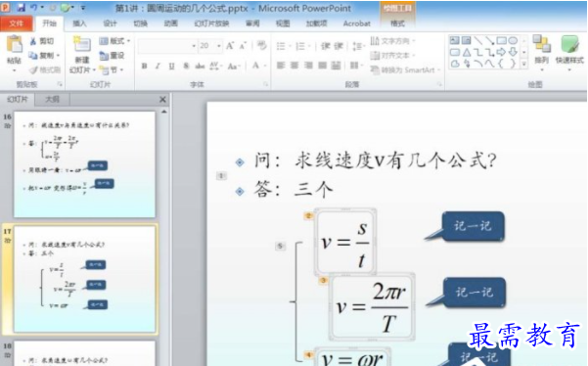Open the font name dropdown arrow

click(194, 46)
